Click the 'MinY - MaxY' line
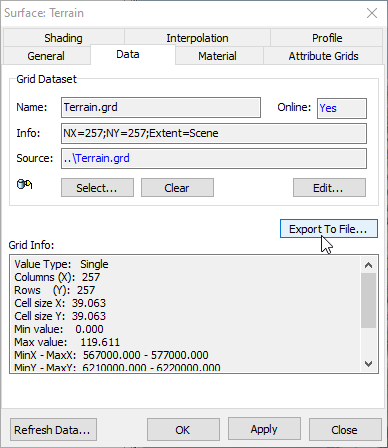388x448 pixels. (x=117, y=367)
